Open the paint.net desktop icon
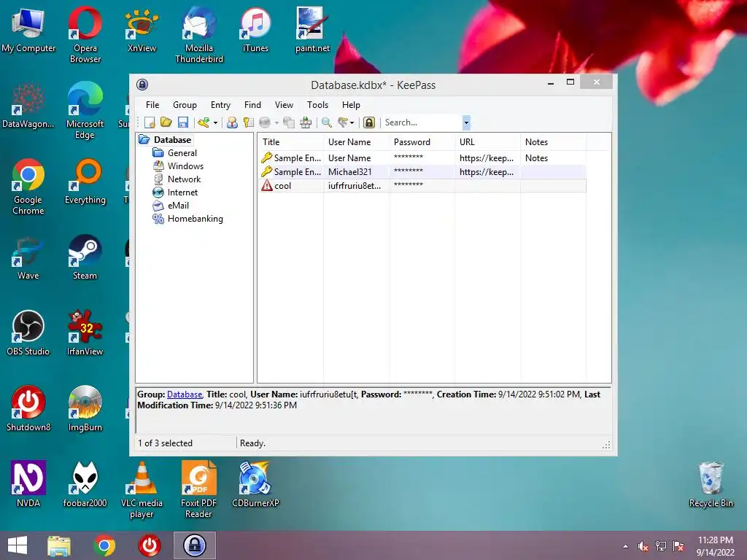The height and width of the screenshot is (560, 747). [312, 29]
